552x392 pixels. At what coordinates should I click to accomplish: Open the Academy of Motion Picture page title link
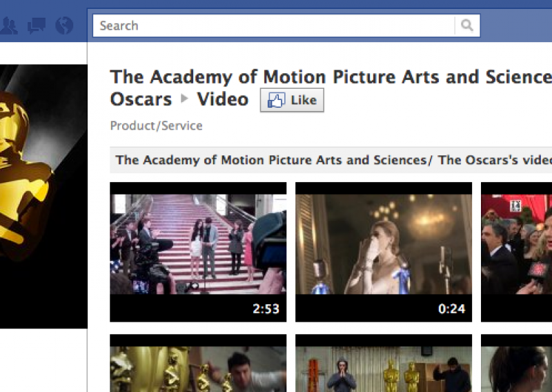point(331,77)
